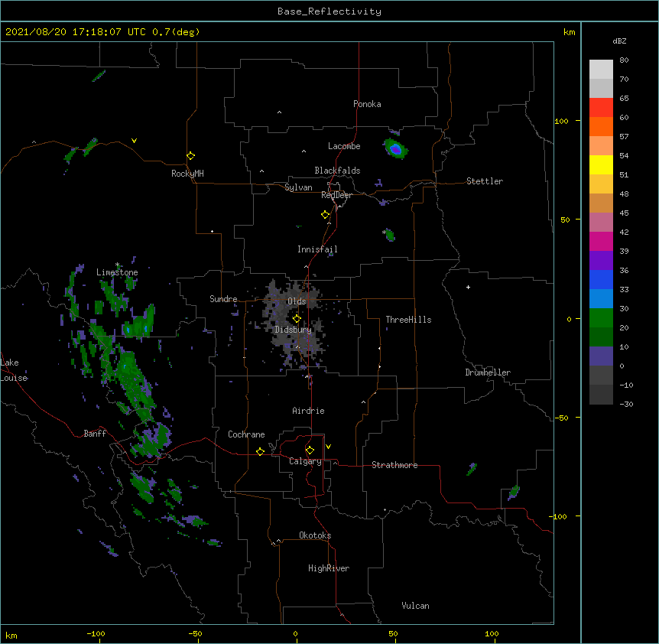This screenshot has width=659, height=644.
Task: Click the Lacombe city label
Action: coord(344,146)
